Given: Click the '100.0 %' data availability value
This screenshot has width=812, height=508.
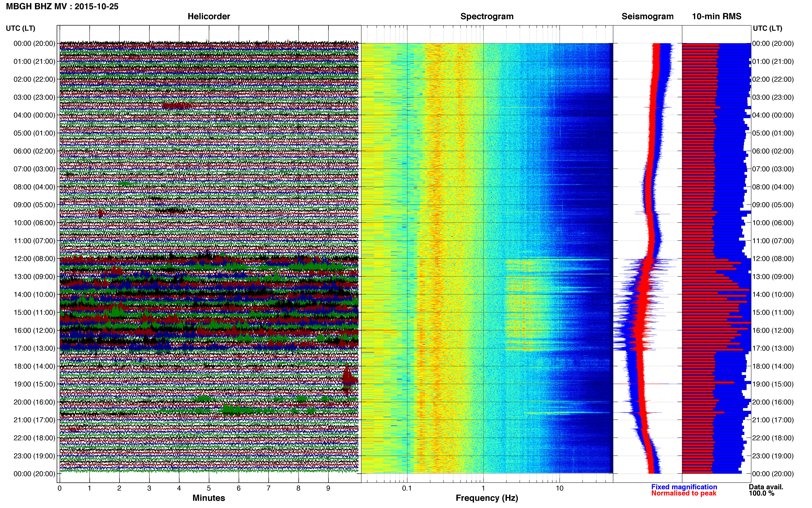Looking at the screenshot, I should click(x=762, y=494).
